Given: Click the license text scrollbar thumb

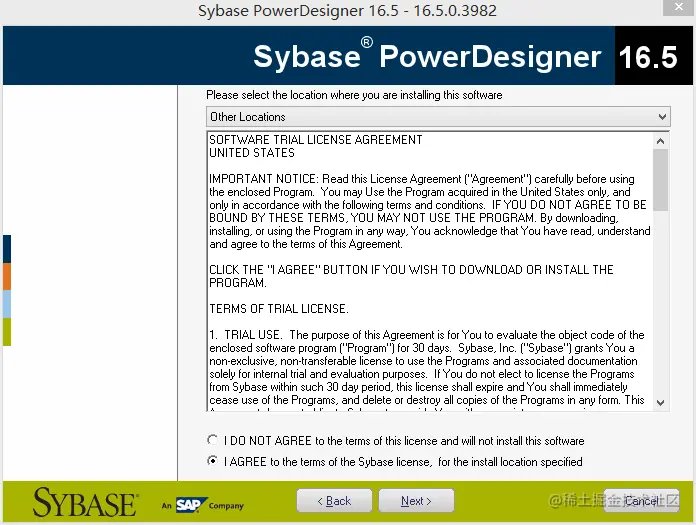Looking at the screenshot, I should tap(660, 180).
